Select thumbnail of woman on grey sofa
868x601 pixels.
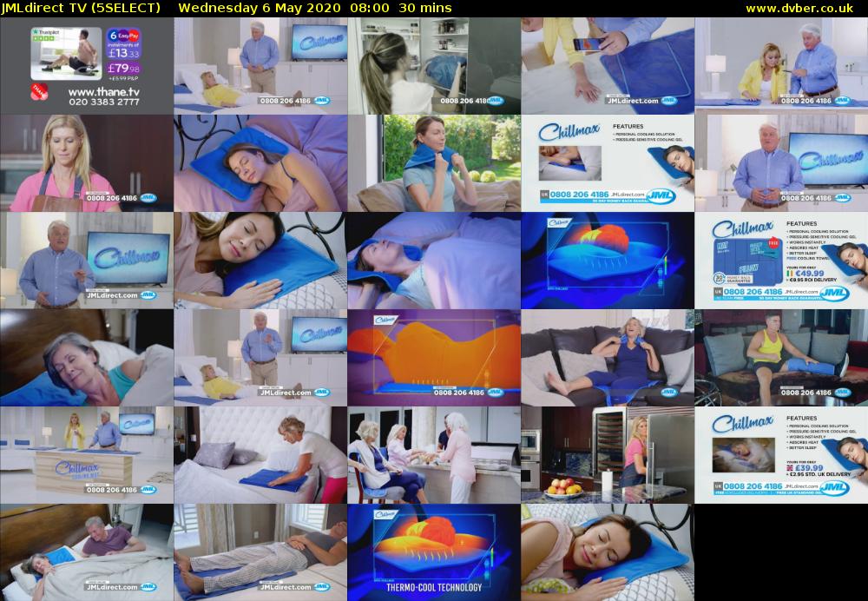coord(608,358)
